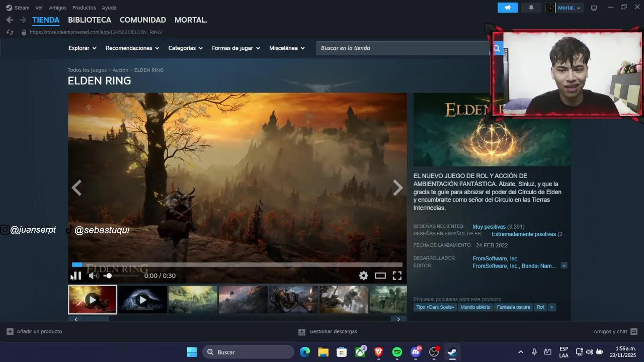Open Extremadamente positivas reviews link
This screenshot has width=644, height=362.
524,234
